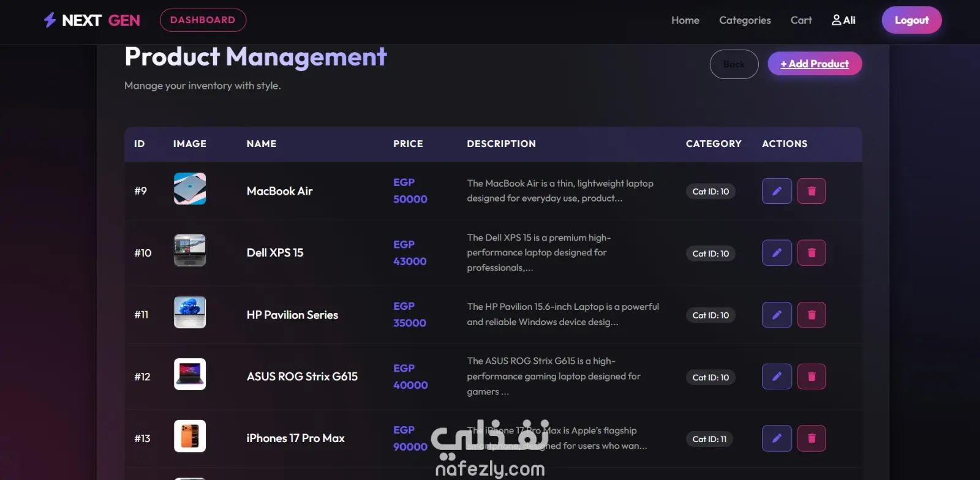Click product ID #10
Viewport: 980px width, 480px height.
coord(143,253)
